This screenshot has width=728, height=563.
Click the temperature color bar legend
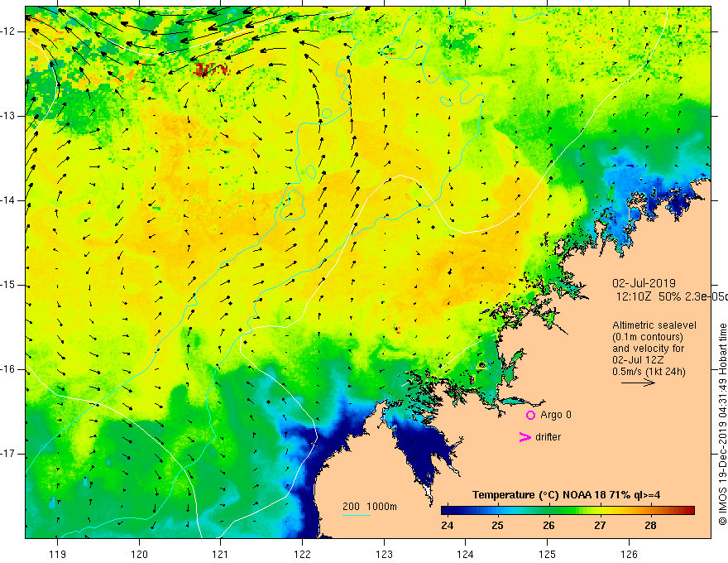[568, 511]
